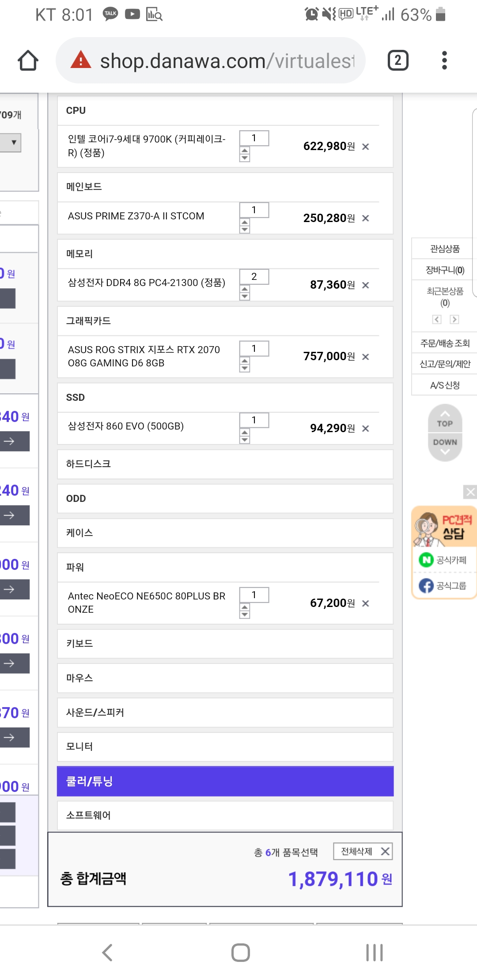Remove the Samsung 860 EVO SSD item
The width and height of the screenshot is (477, 980).
coord(366,428)
